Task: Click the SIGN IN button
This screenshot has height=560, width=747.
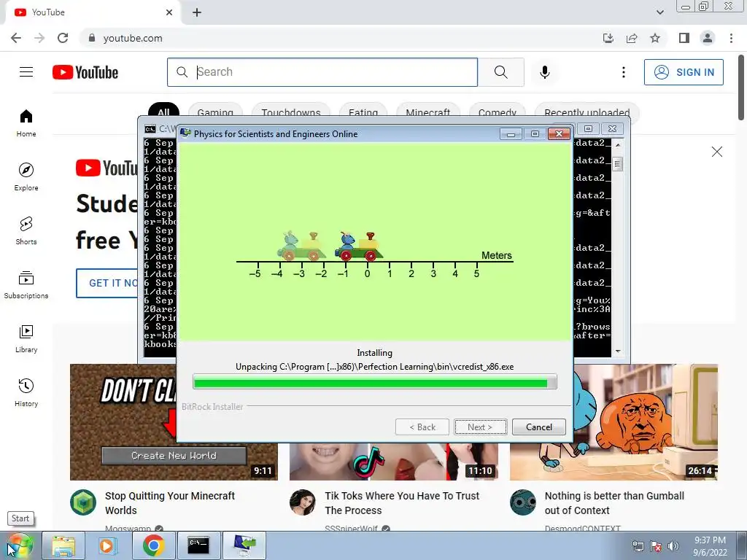Action: (x=684, y=72)
